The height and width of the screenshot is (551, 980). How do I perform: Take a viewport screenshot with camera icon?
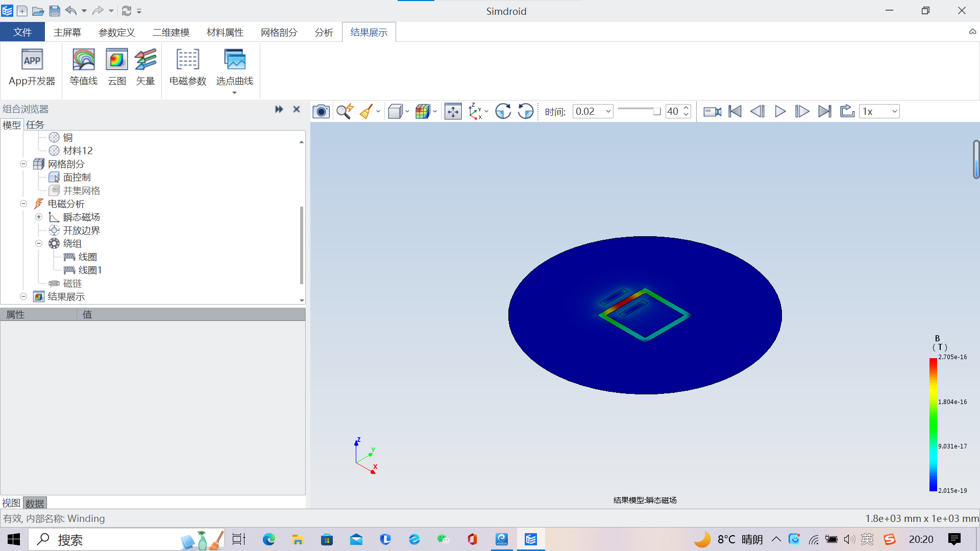click(321, 111)
